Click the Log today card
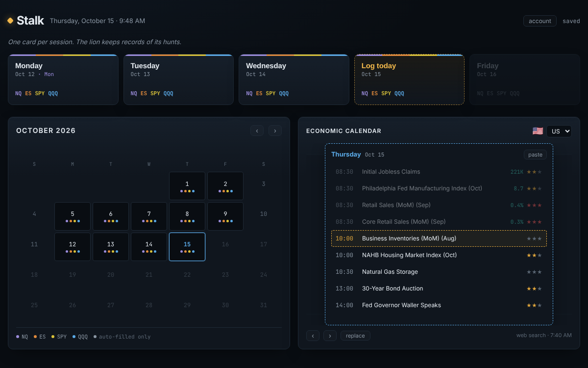This screenshot has height=368, width=588. [409, 79]
